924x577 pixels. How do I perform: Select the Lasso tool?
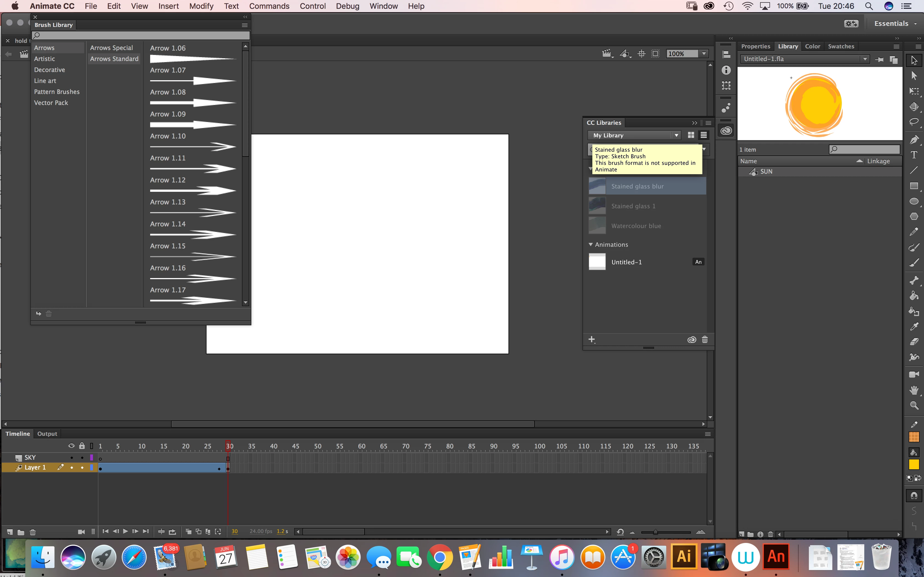[x=914, y=122]
